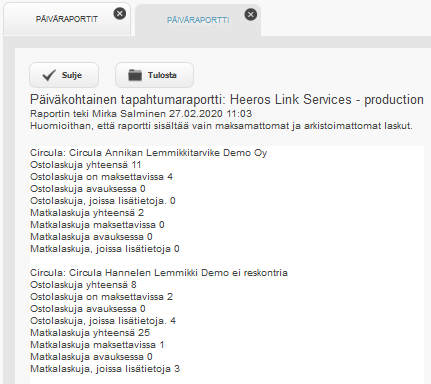Click 'Ostolaskuja on maksettavissa 4'
Image resolution: width=431 pixels, height=384 pixels.
tap(101, 177)
